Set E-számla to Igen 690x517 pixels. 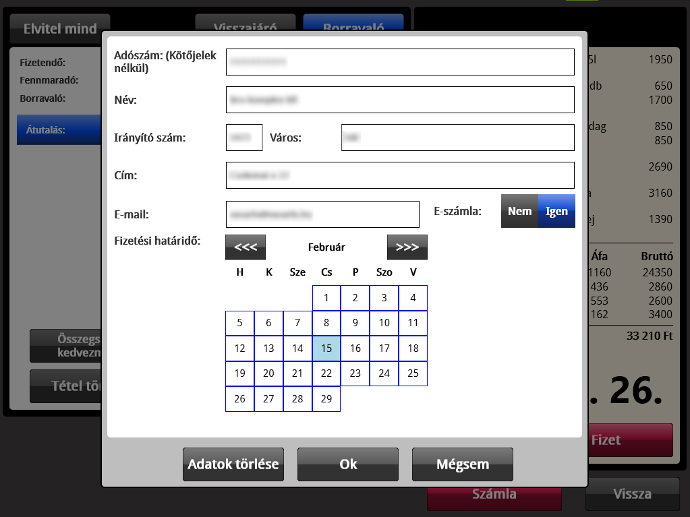(x=556, y=211)
